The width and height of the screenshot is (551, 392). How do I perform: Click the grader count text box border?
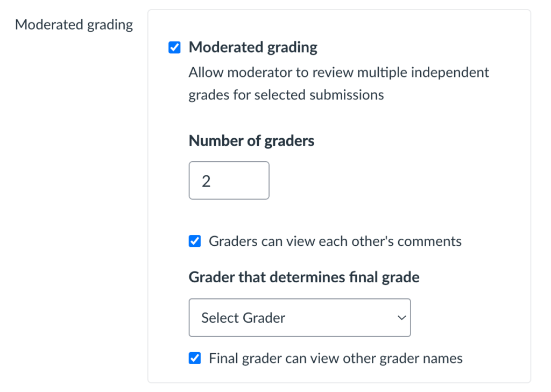click(x=229, y=162)
